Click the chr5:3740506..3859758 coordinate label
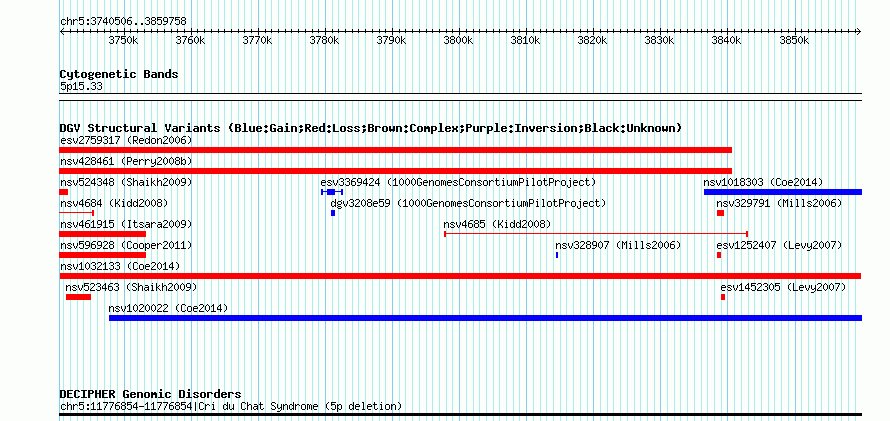 click(123, 22)
